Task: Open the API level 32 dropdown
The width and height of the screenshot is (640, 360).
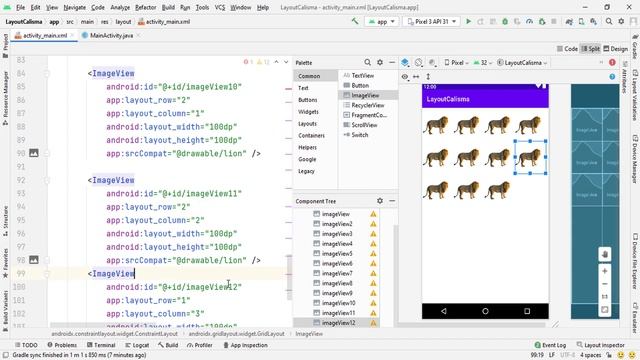Action: [483, 62]
